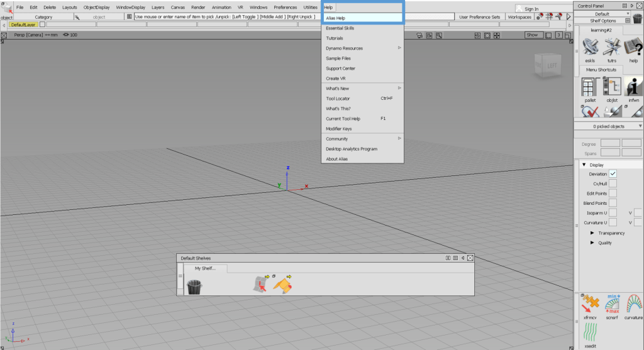644x350 pixels.
Task: Open the pallet menu shortcut icon
Action: (590, 86)
